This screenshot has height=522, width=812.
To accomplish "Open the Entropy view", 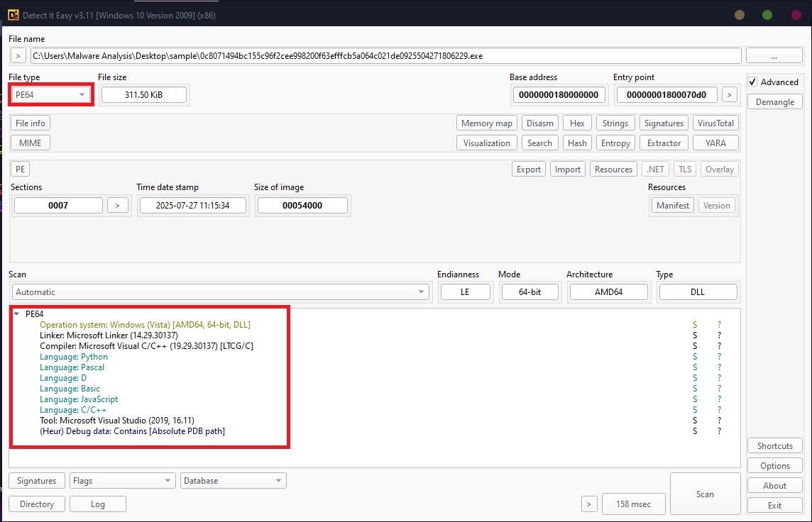I will (x=615, y=143).
